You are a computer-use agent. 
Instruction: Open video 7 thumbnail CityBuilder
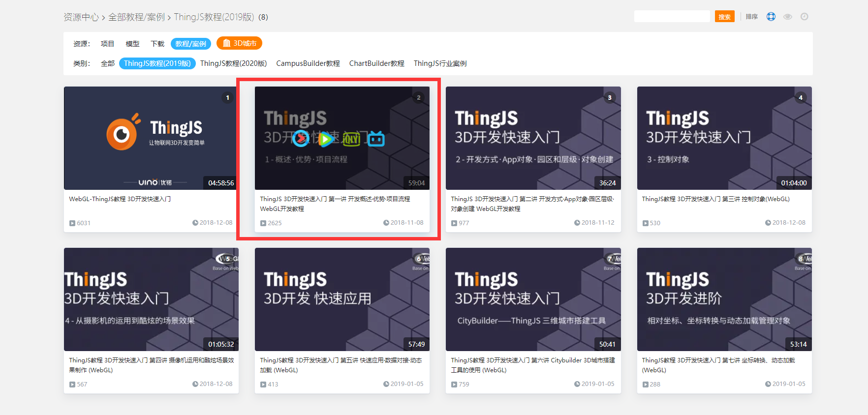[533, 299]
